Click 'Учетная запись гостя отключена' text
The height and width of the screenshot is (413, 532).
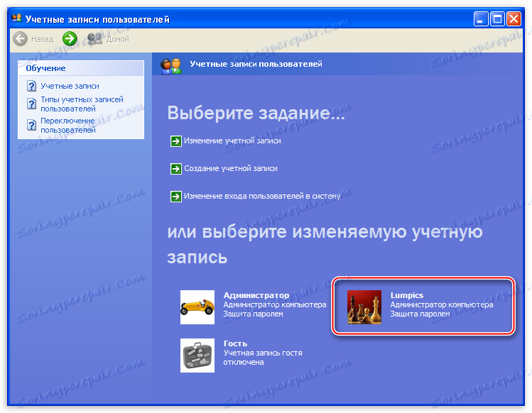pyautogui.click(x=263, y=358)
